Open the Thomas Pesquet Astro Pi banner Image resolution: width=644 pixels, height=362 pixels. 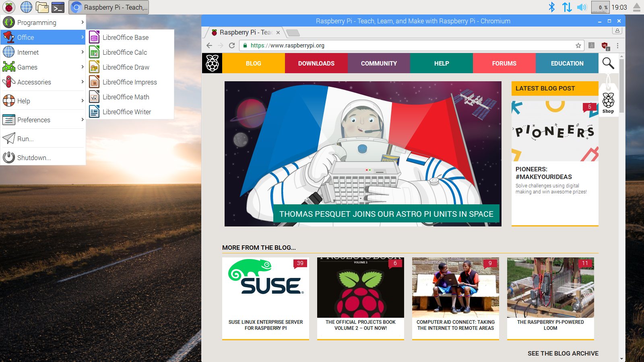pyautogui.click(x=363, y=154)
